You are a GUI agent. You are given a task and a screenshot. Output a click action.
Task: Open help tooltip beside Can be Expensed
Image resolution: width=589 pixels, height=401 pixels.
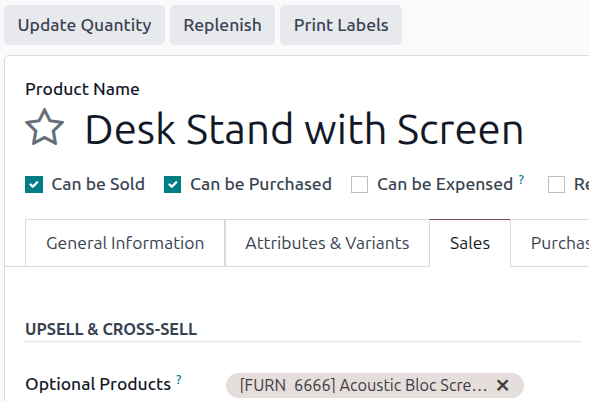(521, 179)
